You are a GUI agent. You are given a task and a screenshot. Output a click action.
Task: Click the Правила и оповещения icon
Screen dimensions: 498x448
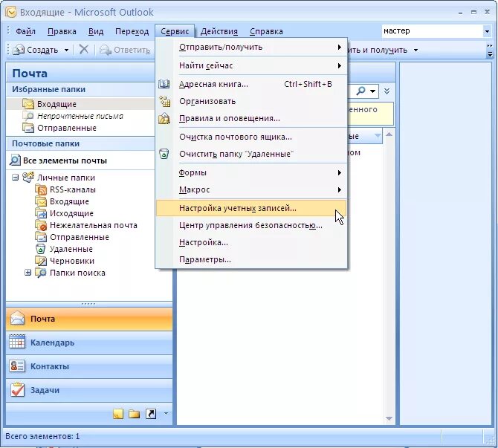164,118
